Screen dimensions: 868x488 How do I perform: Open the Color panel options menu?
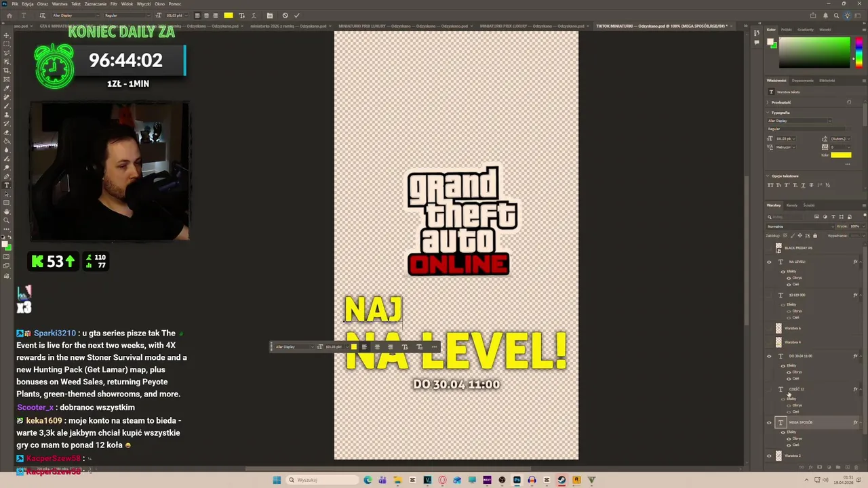click(x=864, y=30)
